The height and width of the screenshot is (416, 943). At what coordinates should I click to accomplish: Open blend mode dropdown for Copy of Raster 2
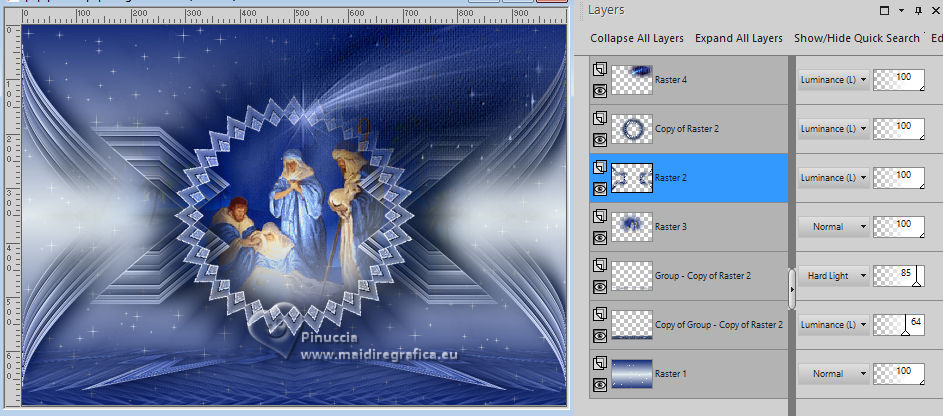click(x=834, y=129)
